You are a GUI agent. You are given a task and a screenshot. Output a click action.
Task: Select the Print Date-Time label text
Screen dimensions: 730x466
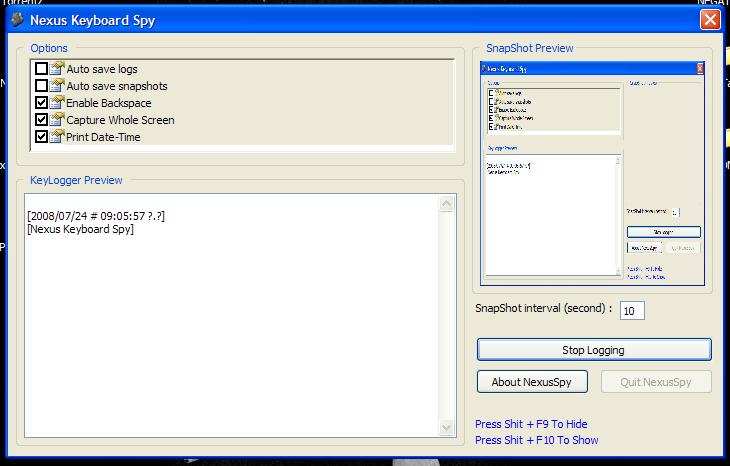point(103,137)
